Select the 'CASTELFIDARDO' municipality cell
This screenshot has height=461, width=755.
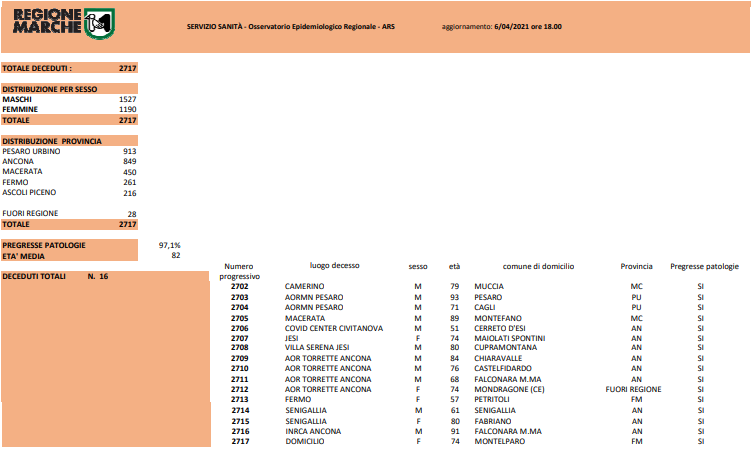tap(503, 369)
